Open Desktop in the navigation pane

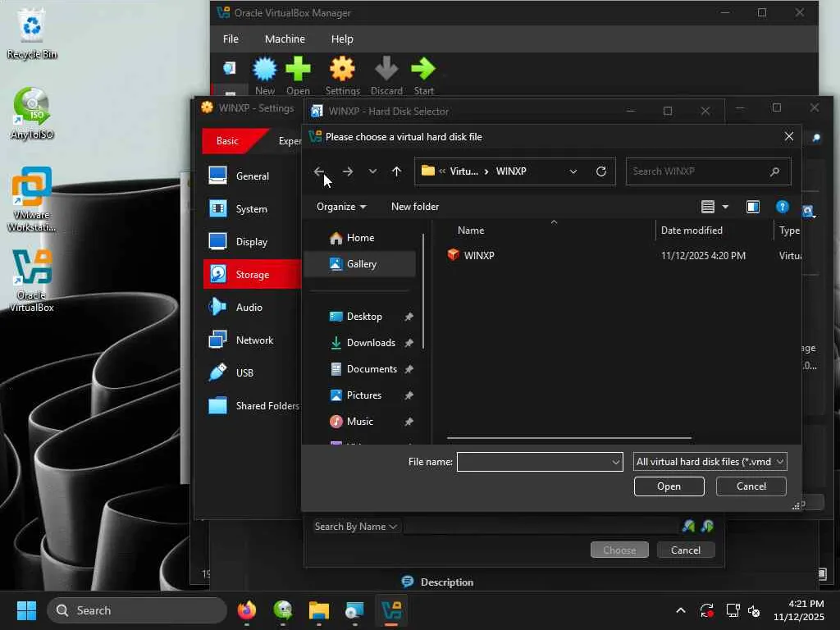coord(364,317)
